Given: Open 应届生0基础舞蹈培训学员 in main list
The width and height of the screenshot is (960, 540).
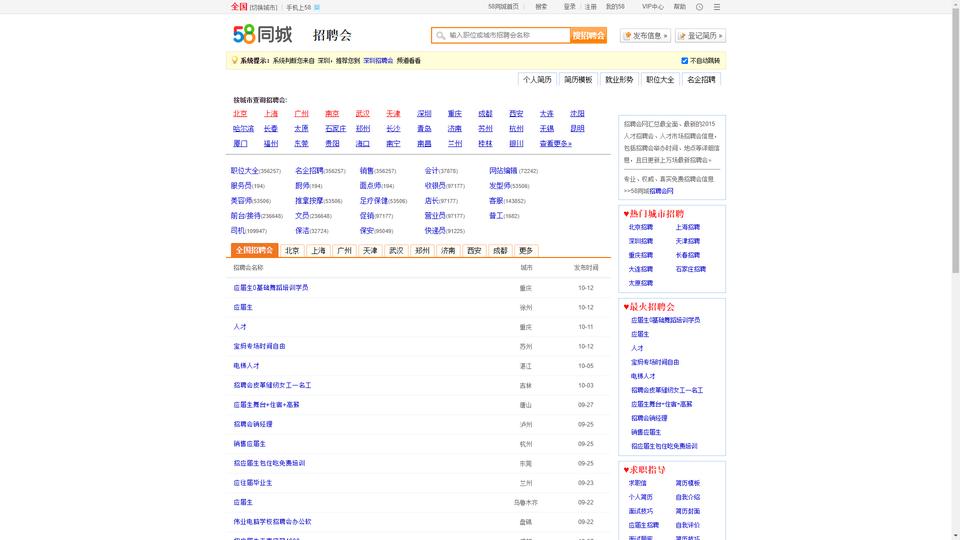Looking at the screenshot, I should 271,288.
